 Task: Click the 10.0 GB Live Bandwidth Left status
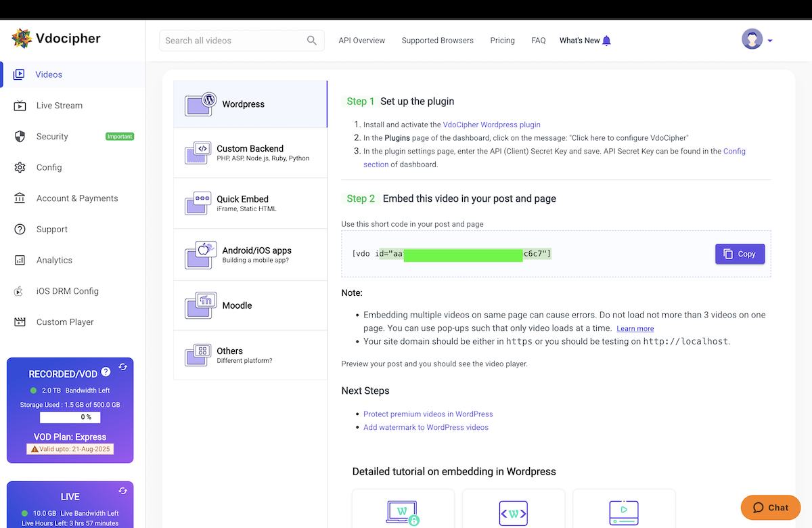pyautogui.click(x=70, y=514)
